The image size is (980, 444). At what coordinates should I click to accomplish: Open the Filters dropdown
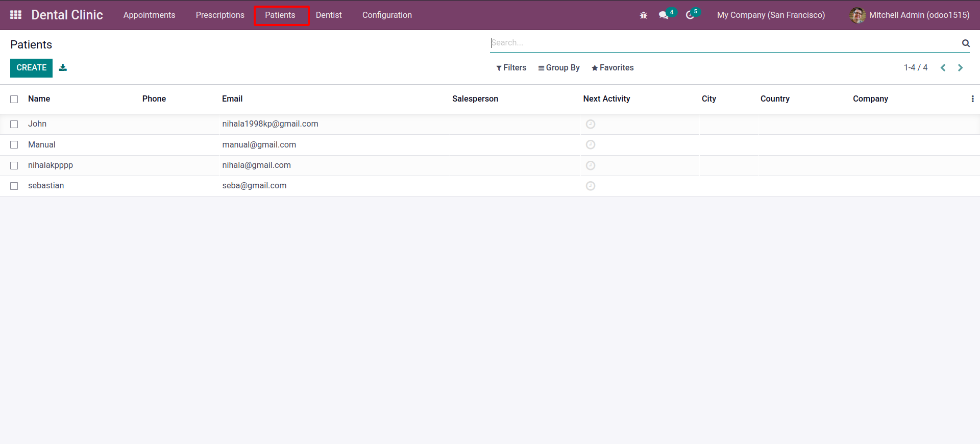[511, 68]
